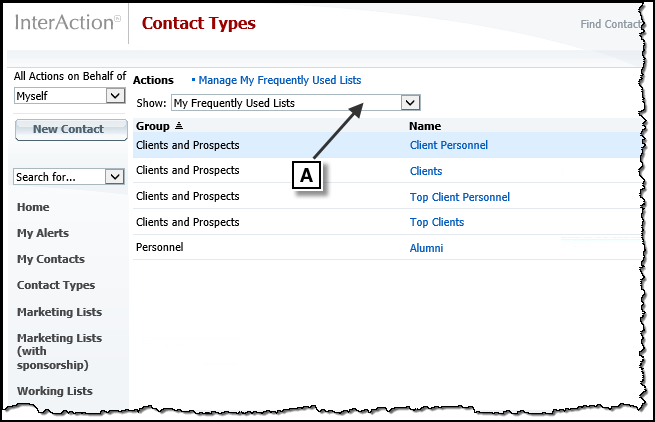Expand the Myself on-behalf-of dropdown

click(x=115, y=96)
